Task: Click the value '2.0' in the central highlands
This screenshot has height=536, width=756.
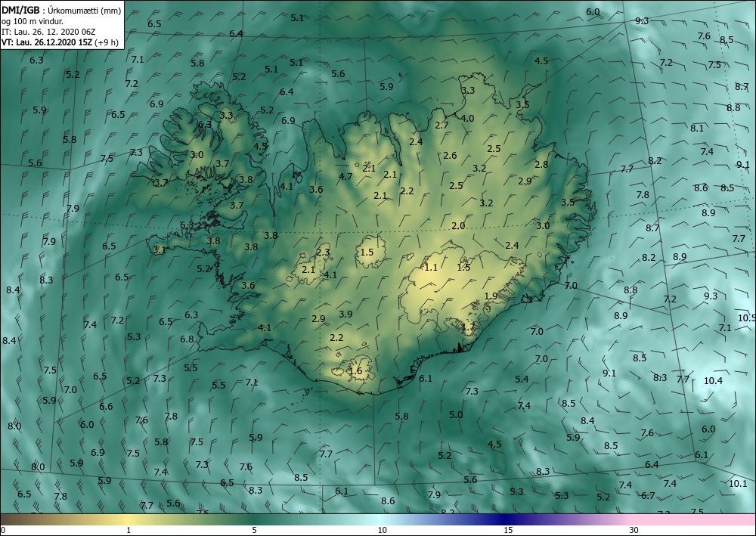Action: (458, 225)
